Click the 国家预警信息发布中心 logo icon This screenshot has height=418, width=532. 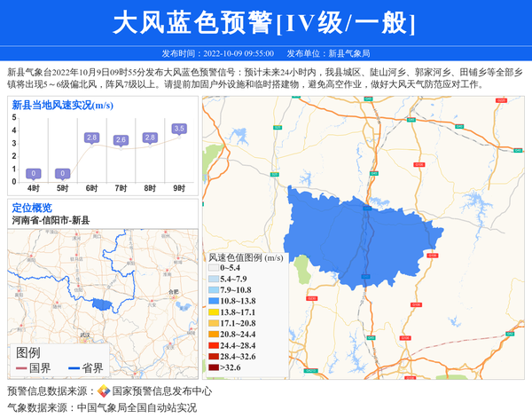tap(103, 390)
